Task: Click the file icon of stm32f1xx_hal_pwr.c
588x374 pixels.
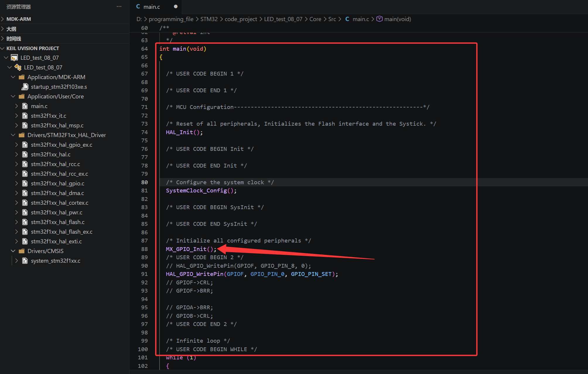Action: click(25, 212)
